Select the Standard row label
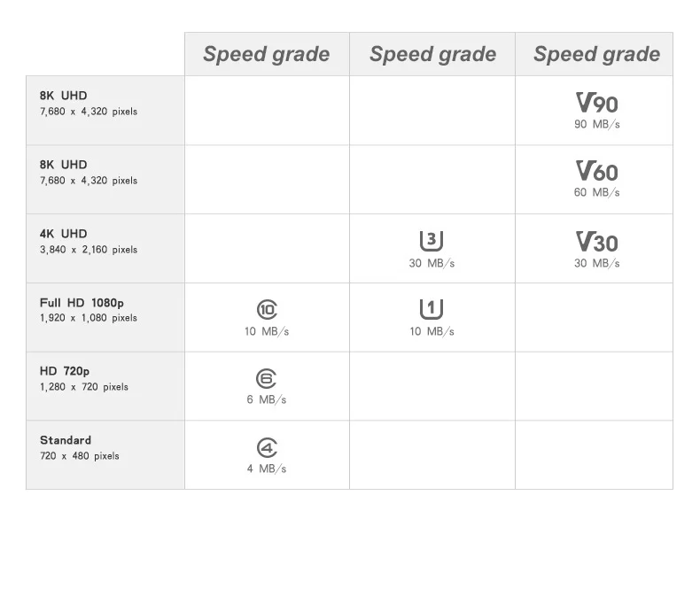 [x=66, y=440]
